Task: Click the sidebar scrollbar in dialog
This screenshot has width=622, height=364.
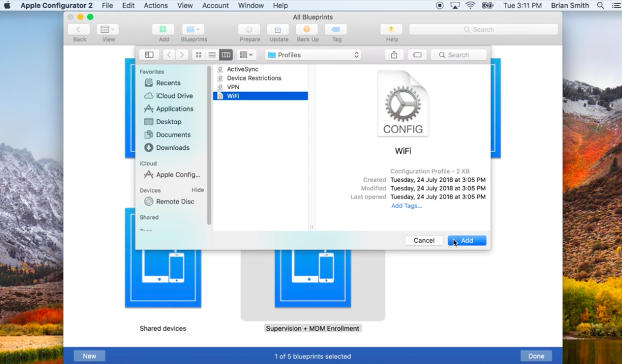Action: point(209,146)
